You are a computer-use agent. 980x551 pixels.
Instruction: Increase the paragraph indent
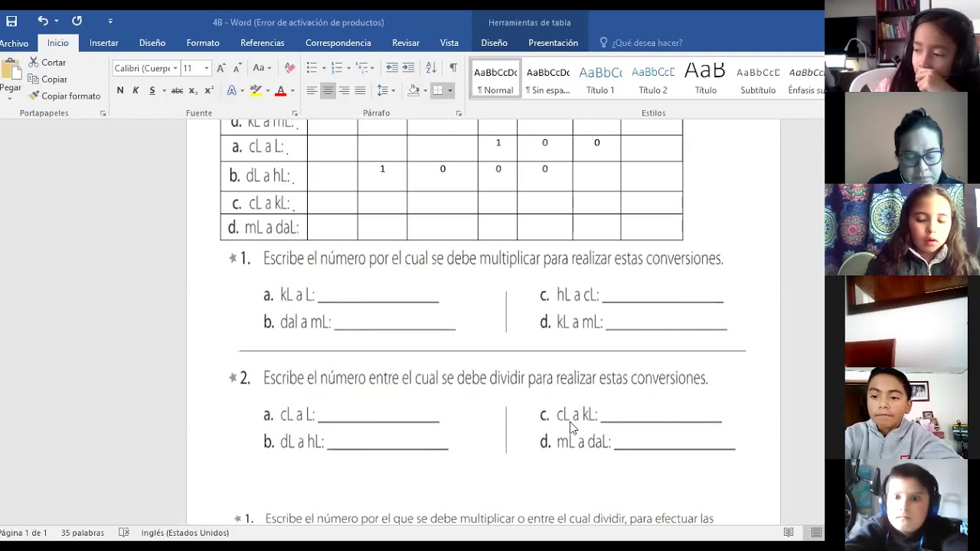408,69
